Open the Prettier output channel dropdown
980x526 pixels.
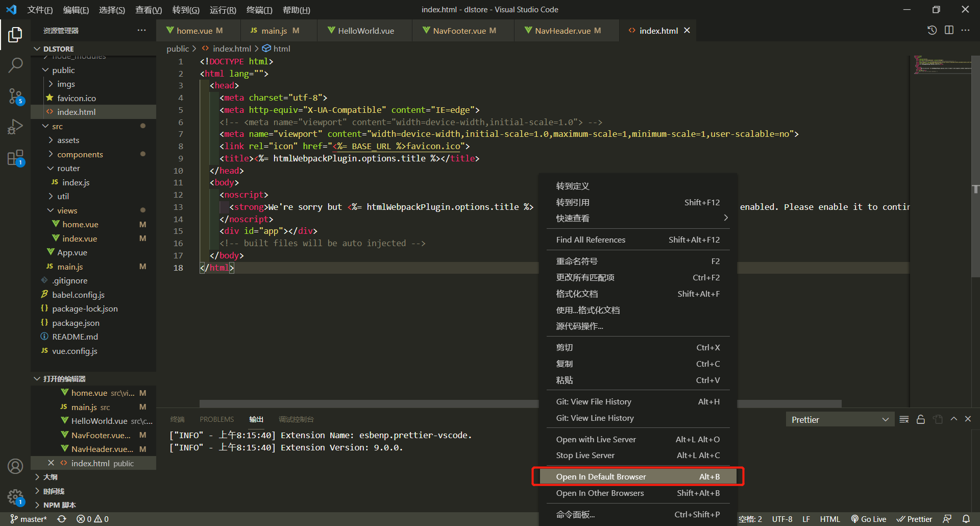point(840,419)
